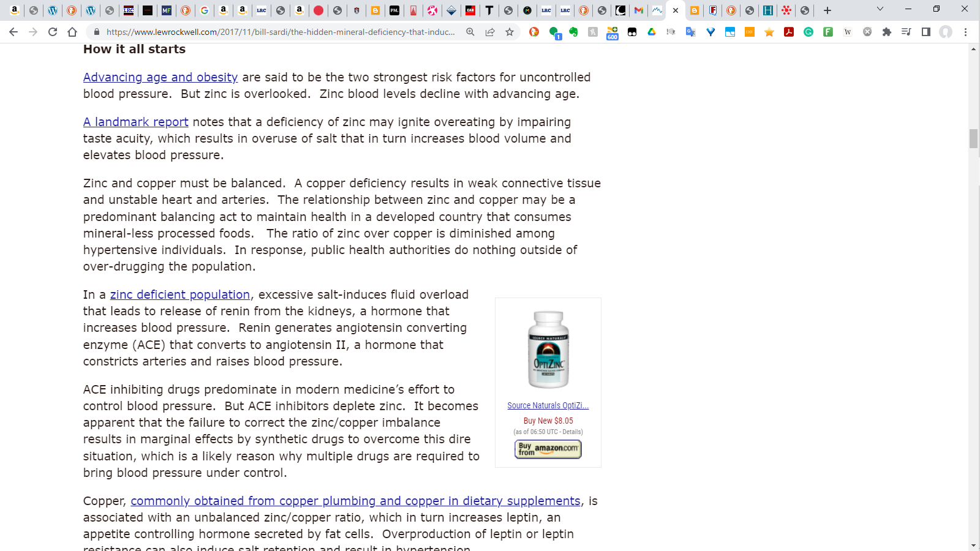Switch to the MF tab
This screenshot has height=551, width=980.
click(x=167, y=10)
